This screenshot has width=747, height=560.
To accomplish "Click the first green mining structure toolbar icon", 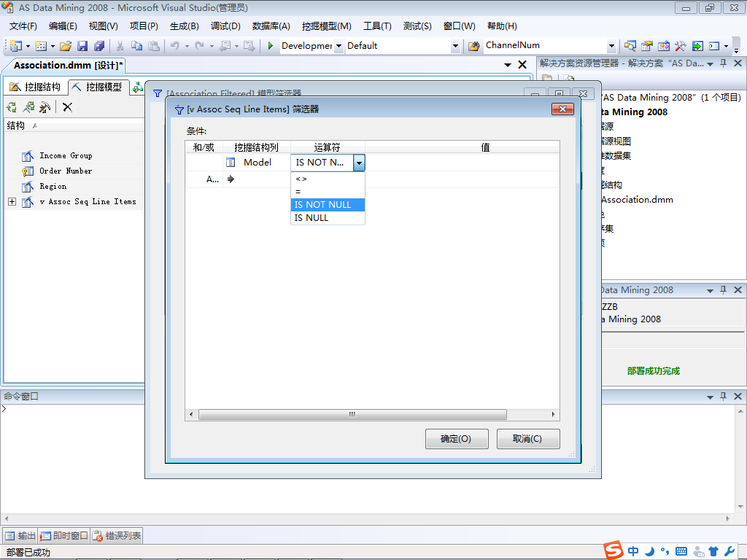I will pyautogui.click(x=12, y=107).
